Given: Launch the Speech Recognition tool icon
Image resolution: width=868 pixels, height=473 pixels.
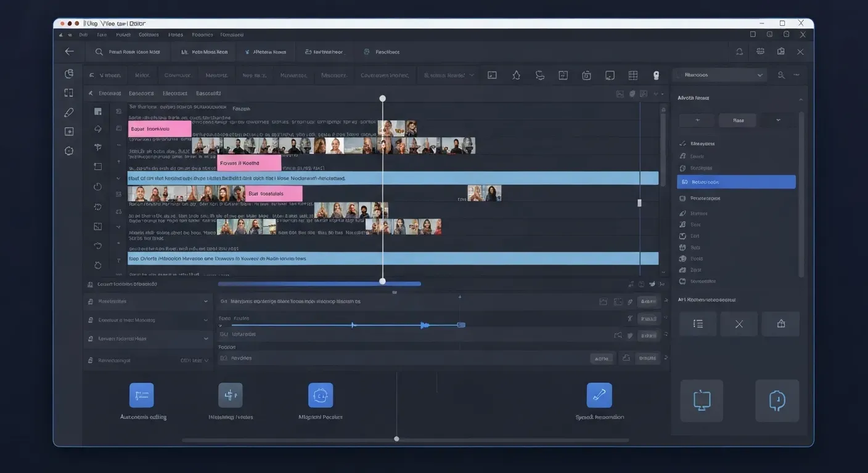Looking at the screenshot, I should (599, 394).
